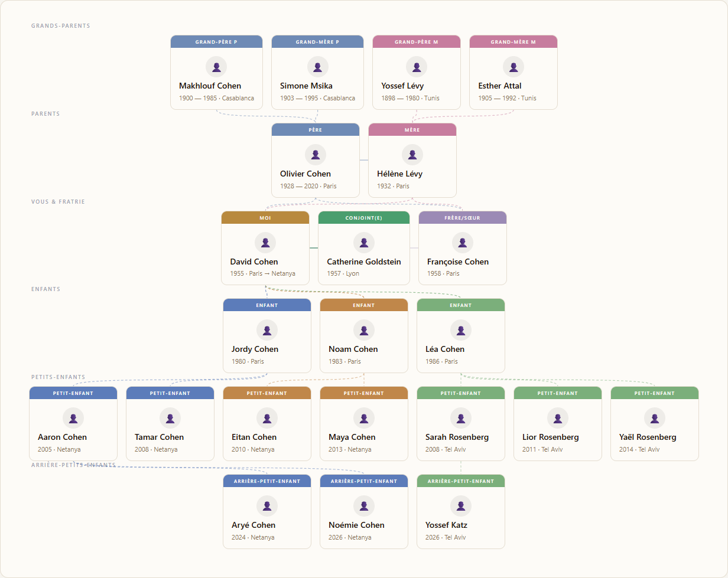Select the Mère header above Hélène Lévy
The height and width of the screenshot is (578, 728).
(412, 130)
